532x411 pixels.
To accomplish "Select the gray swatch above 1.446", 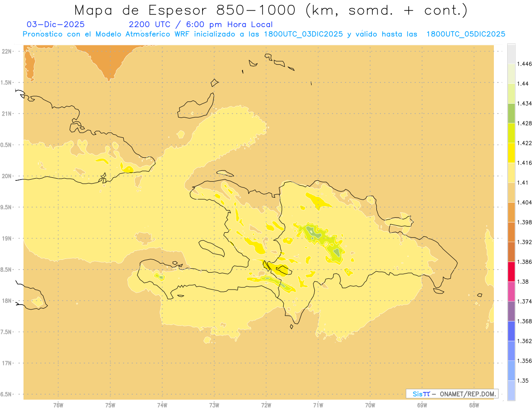I will [x=511, y=54].
